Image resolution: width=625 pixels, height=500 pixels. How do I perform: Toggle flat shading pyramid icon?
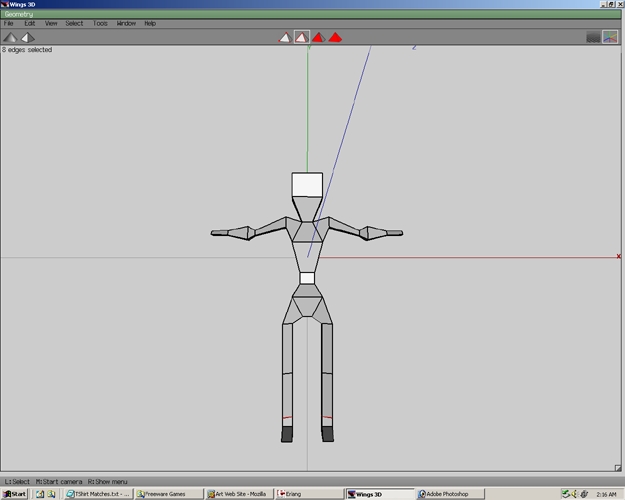tap(10, 37)
